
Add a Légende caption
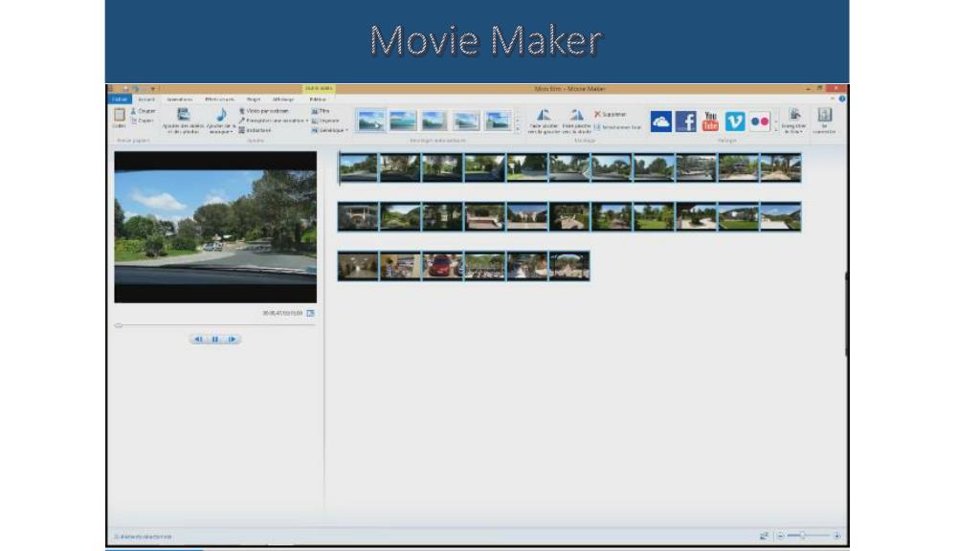click(x=325, y=121)
